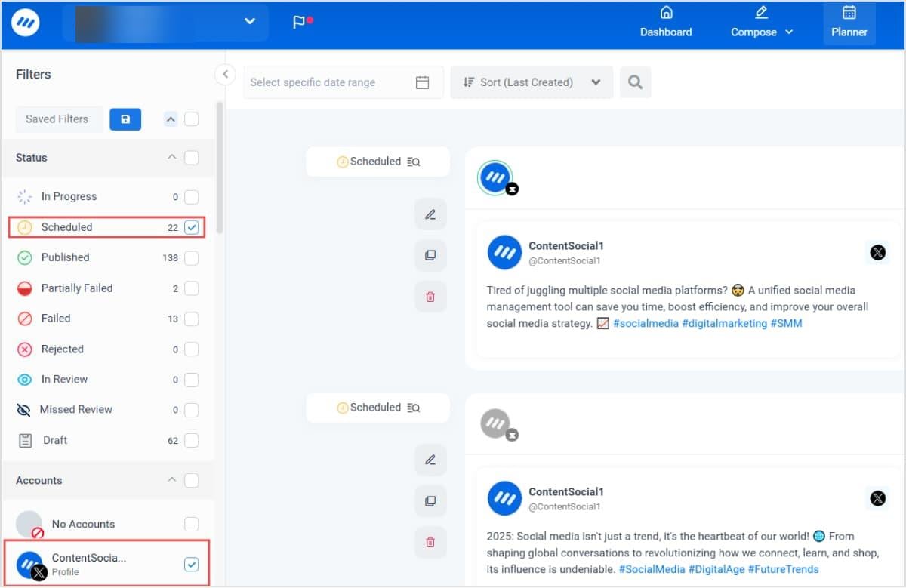Collapse the Status filter section
Viewport: 906px width, 588px height.
coord(171,157)
